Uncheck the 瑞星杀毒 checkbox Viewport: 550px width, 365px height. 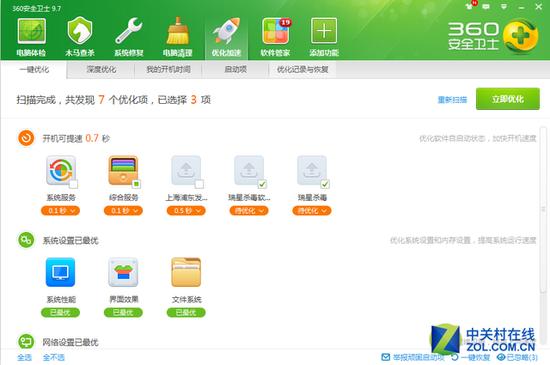click(x=325, y=184)
